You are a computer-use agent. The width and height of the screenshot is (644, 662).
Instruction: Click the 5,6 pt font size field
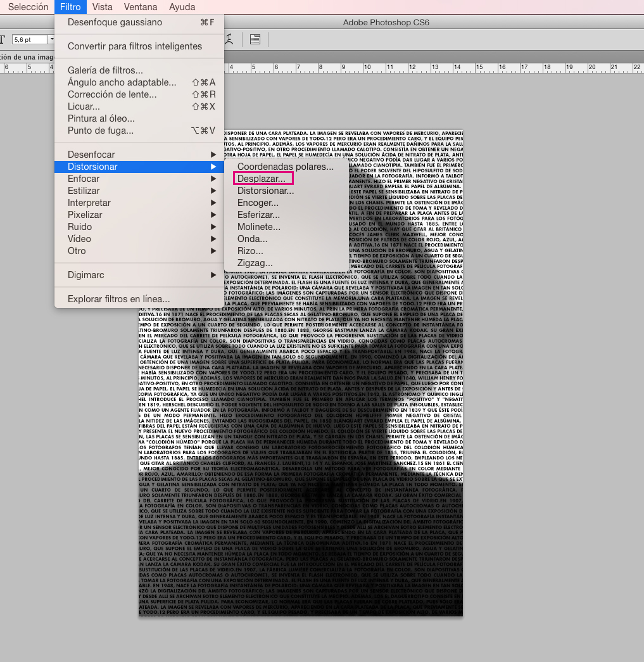click(30, 39)
